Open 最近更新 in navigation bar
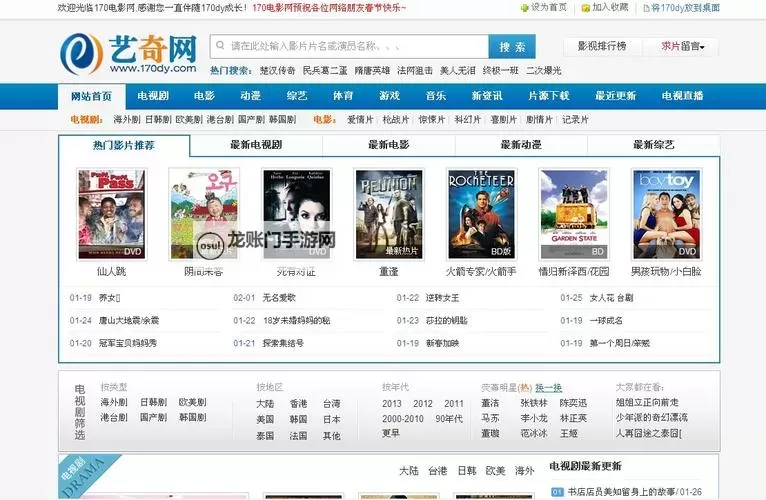Viewport: 766px width, 500px height. [616, 96]
